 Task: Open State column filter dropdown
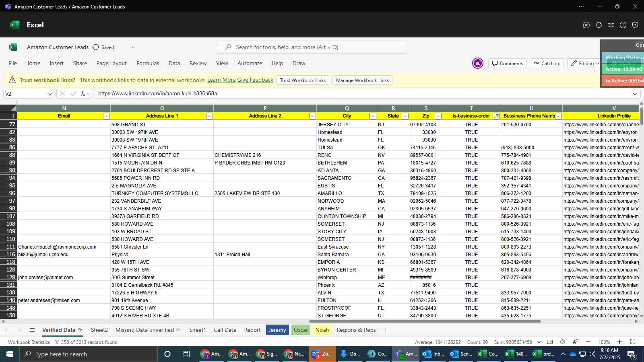point(405,116)
